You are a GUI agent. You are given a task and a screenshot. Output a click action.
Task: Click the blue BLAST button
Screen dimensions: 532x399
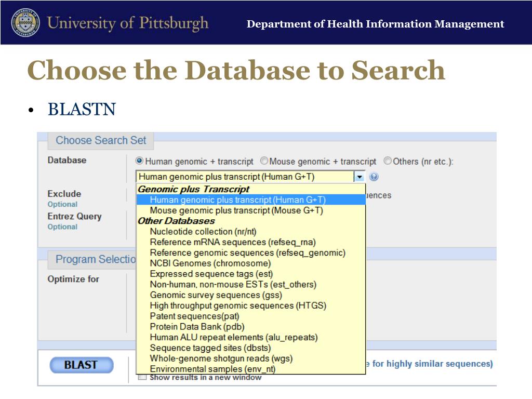82,365
